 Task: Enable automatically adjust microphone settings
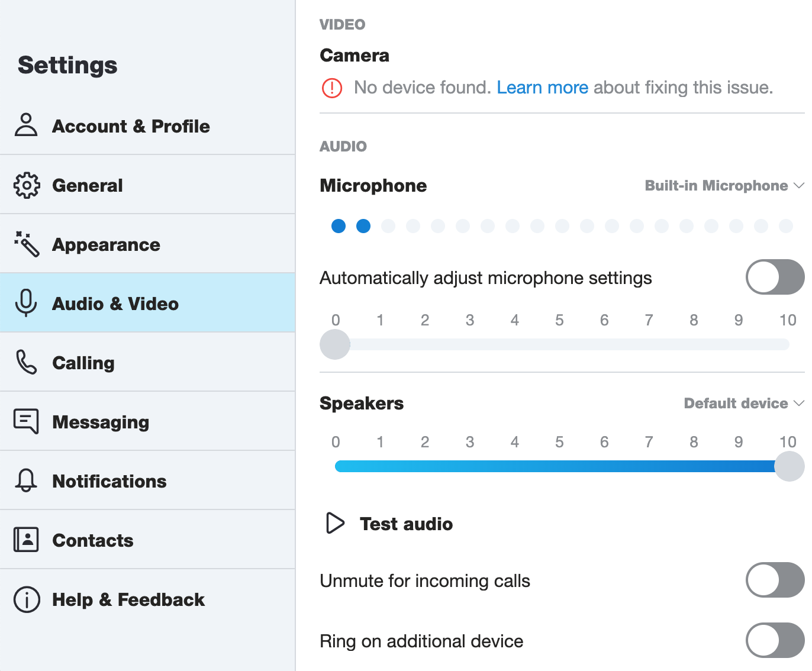pyautogui.click(x=775, y=277)
